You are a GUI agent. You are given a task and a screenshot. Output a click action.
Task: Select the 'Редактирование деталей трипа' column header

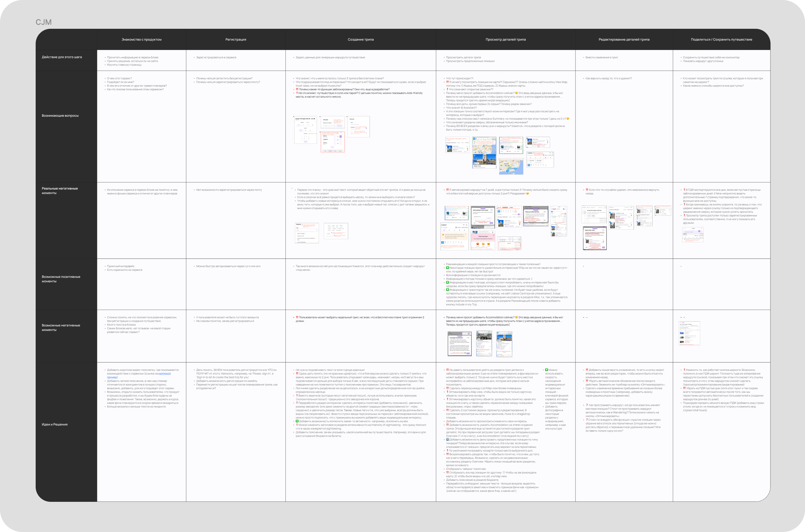point(624,40)
